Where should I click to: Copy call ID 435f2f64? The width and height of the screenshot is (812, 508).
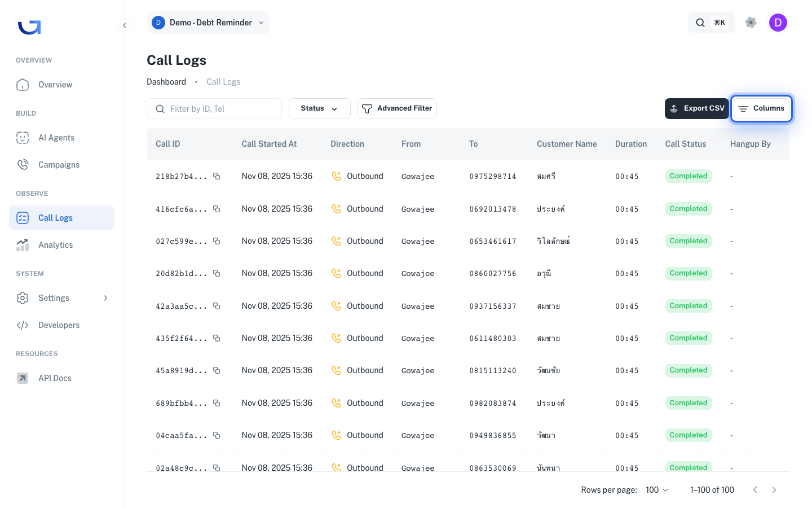[x=217, y=338]
